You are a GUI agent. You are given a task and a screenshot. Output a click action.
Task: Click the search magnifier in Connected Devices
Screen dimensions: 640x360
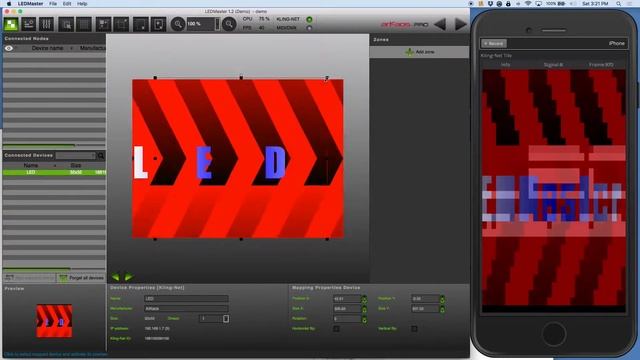101,156
